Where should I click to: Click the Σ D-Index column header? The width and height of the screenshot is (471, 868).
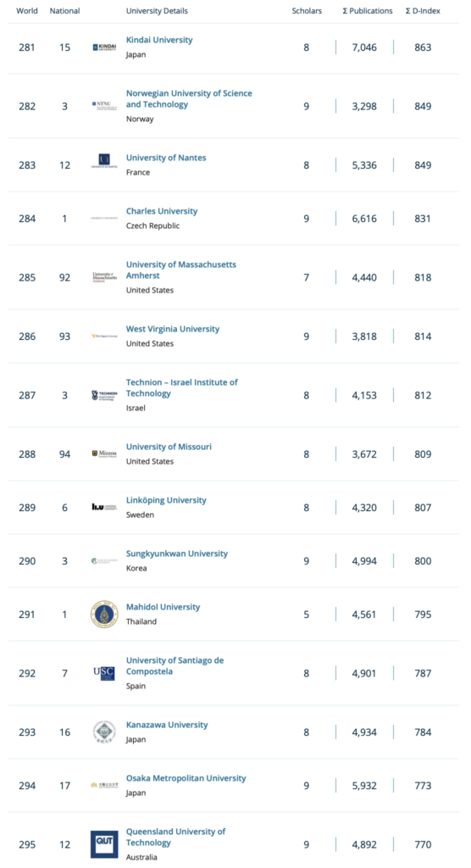pyautogui.click(x=423, y=10)
